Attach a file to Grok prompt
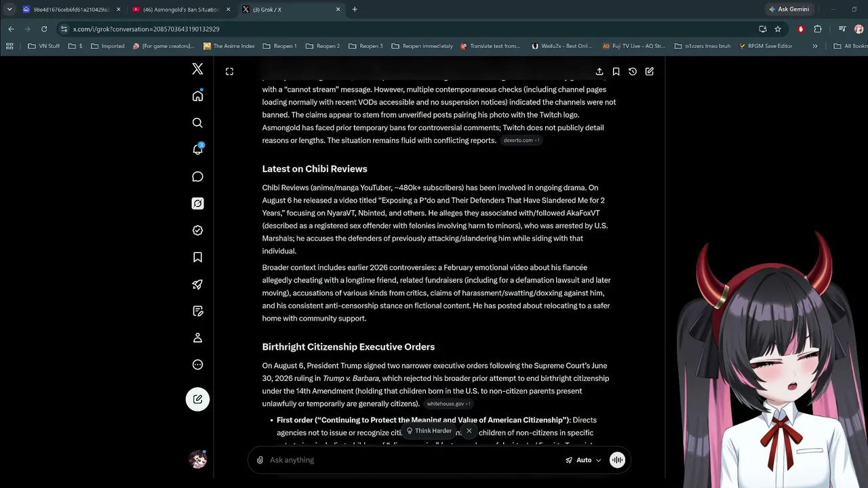The height and width of the screenshot is (488, 868). [x=260, y=460]
